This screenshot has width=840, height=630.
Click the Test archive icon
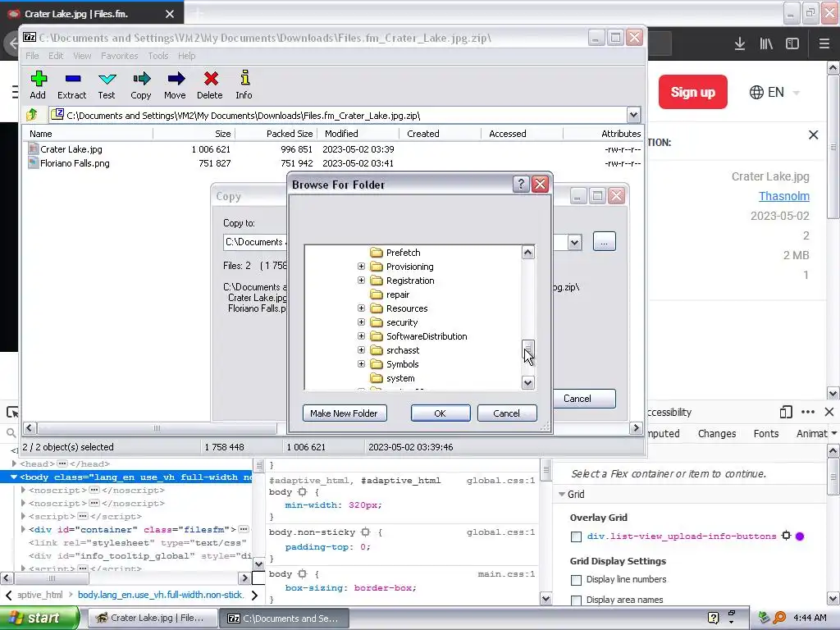[x=107, y=80]
